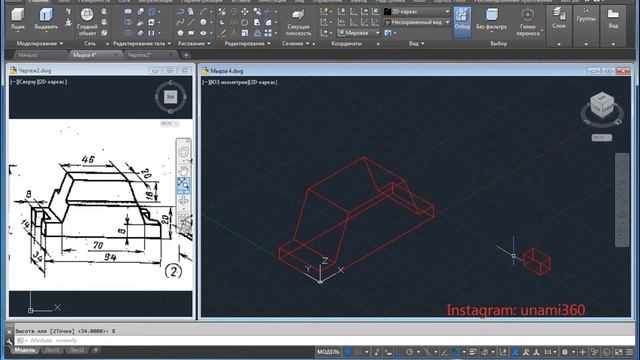Click the command line input field
Image resolution: width=640 pixels, height=360 pixels.
click(x=324, y=340)
